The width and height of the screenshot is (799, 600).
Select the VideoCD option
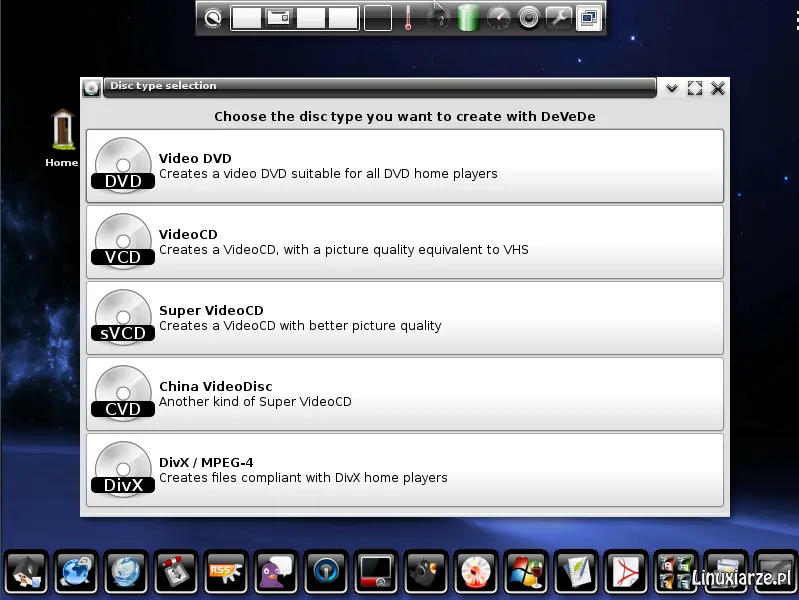405,242
